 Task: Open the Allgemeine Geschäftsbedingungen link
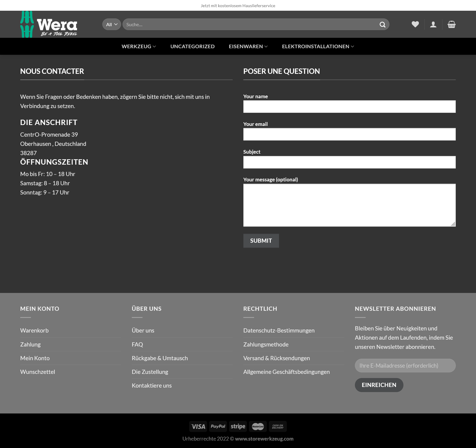click(x=286, y=372)
